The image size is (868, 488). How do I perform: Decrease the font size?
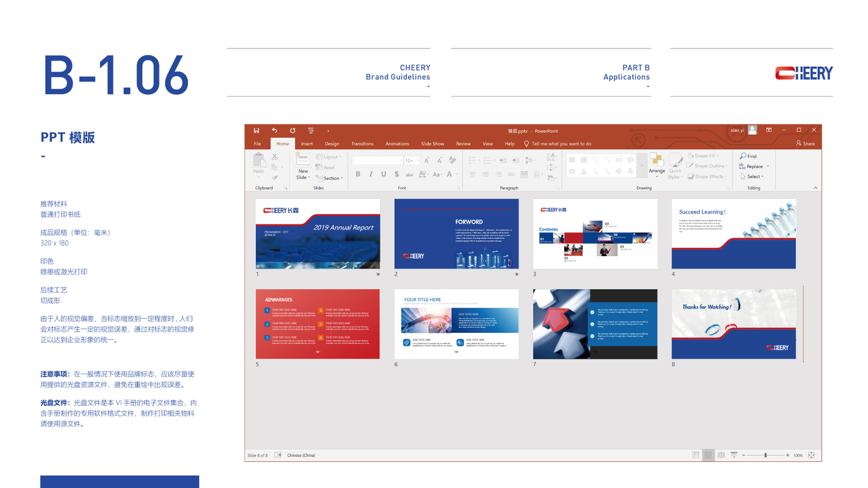(439, 161)
